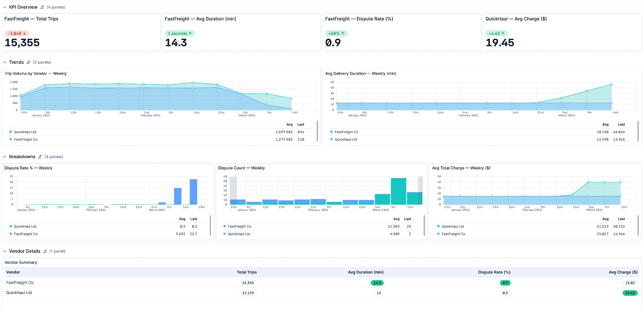The image size is (644, 310).
Task: Click the +4.43 change badge
Action: [x=497, y=33]
